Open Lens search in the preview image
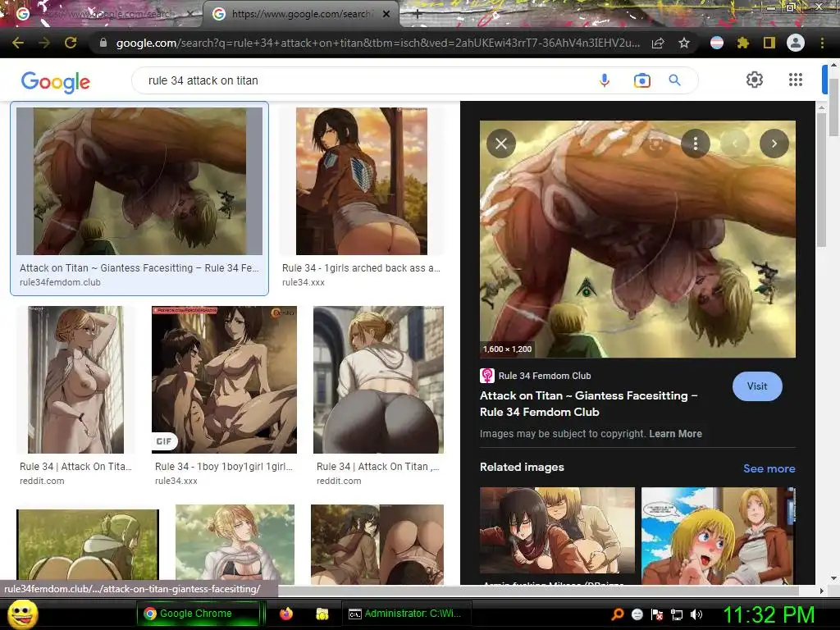Image resolution: width=840 pixels, height=630 pixels. tap(656, 144)
